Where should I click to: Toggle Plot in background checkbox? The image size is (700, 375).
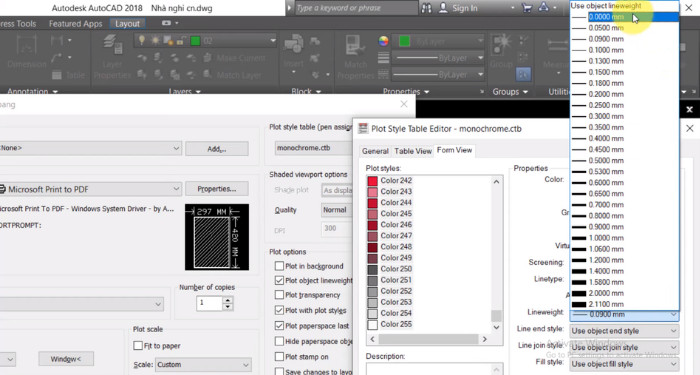pos(279,266)
